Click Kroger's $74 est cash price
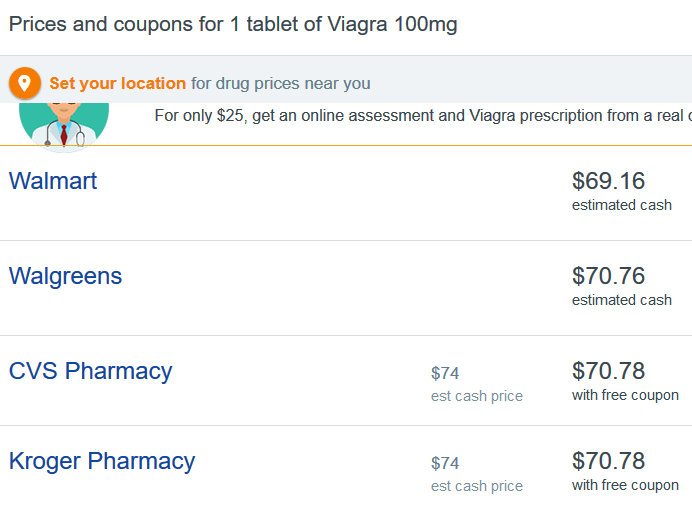 point(445,463)
